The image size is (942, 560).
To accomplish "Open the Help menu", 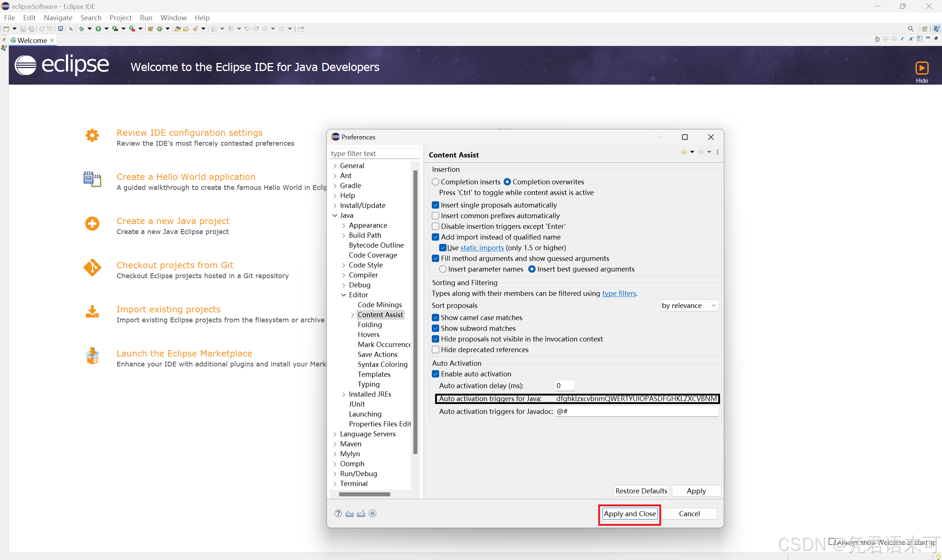I will [x=202, y=18].
